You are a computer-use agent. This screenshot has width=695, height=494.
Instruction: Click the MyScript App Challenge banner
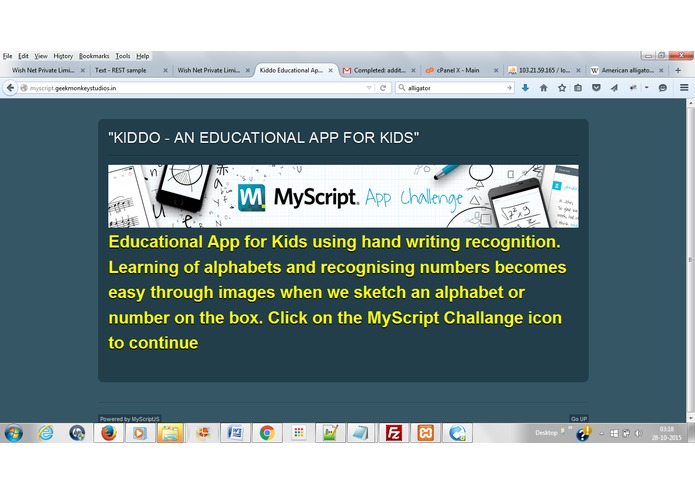coord(343,196)
